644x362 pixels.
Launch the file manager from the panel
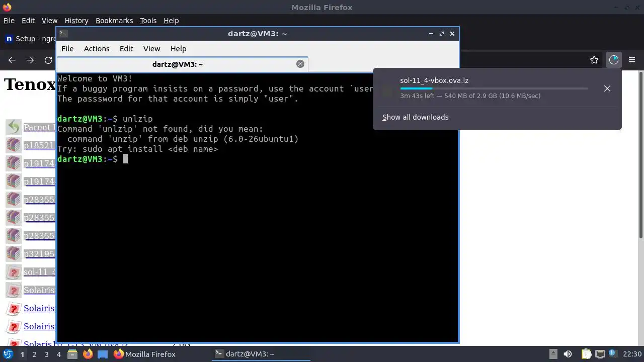pyautogui.click(x=72, y=354)
